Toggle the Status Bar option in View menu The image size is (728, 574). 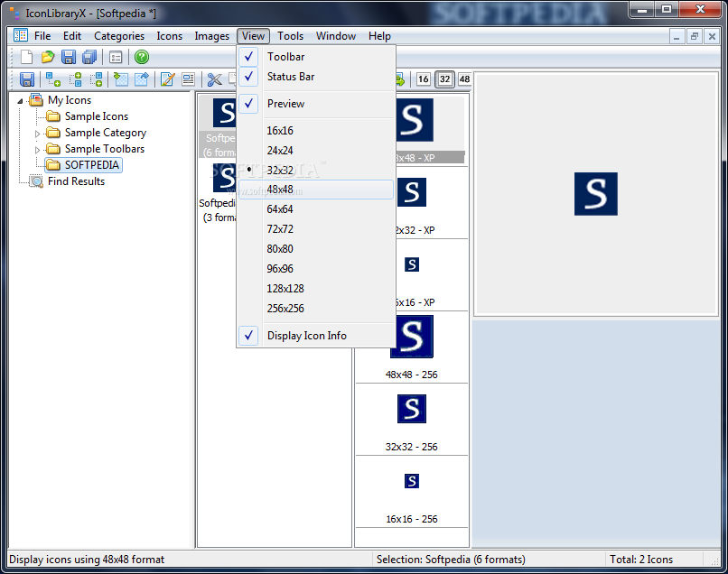pos(316,77)
